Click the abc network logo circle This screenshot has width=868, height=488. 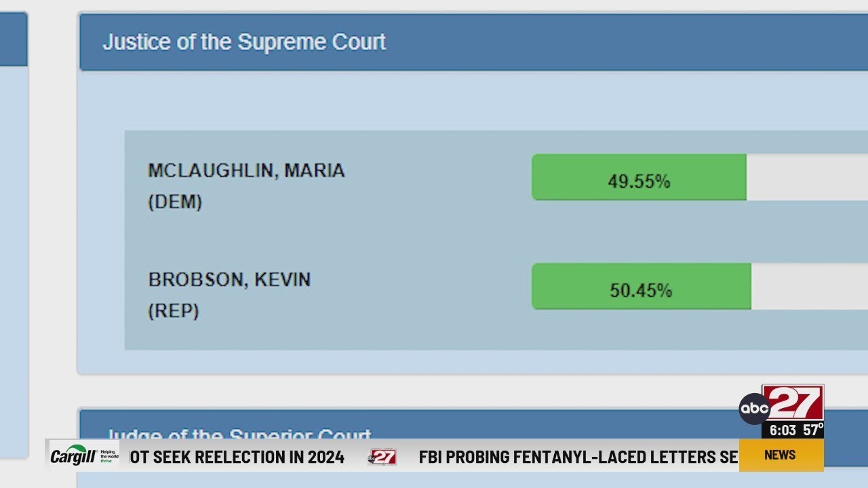click(x=754, y=409)
